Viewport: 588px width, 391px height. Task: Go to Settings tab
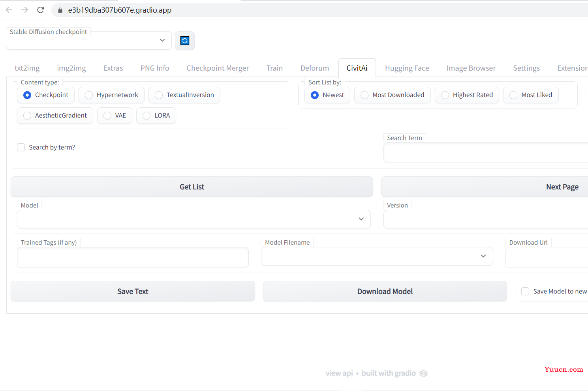[x=526, y=68]
